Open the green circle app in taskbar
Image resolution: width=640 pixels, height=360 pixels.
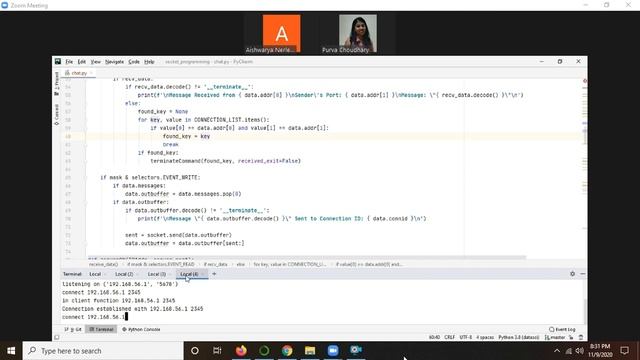click(x=264, y=351)
